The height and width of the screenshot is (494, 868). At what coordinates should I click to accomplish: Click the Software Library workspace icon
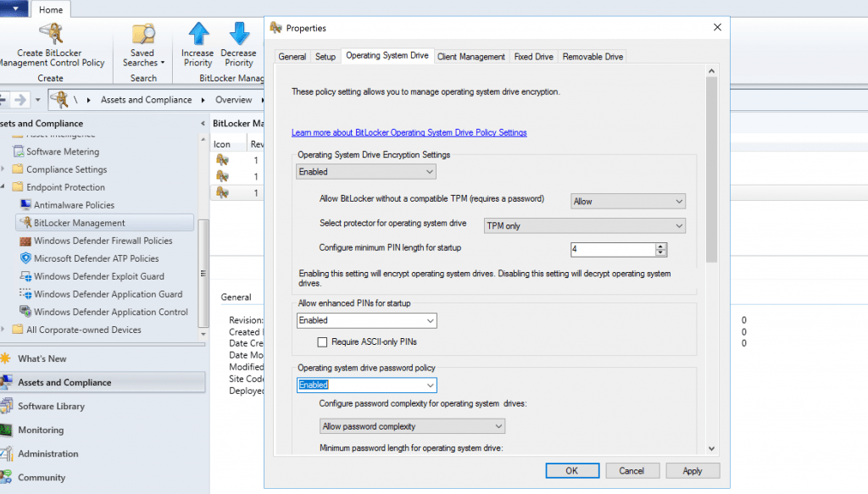tap(6, 406)
